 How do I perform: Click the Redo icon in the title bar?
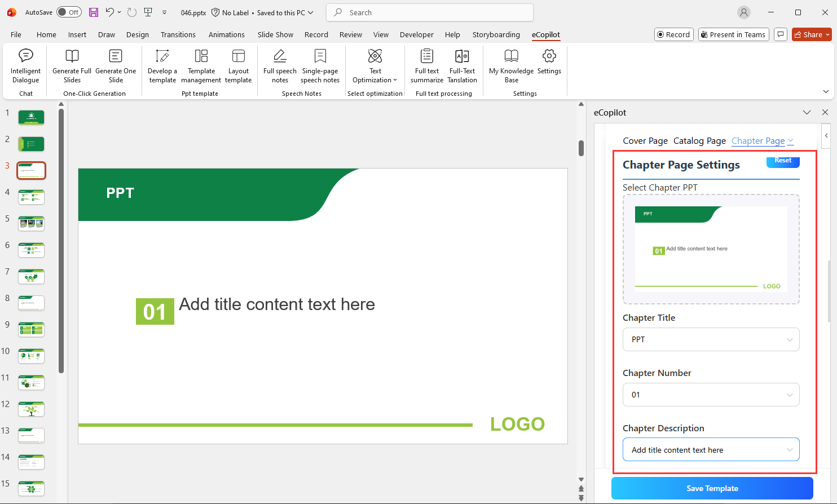(132, 12)
